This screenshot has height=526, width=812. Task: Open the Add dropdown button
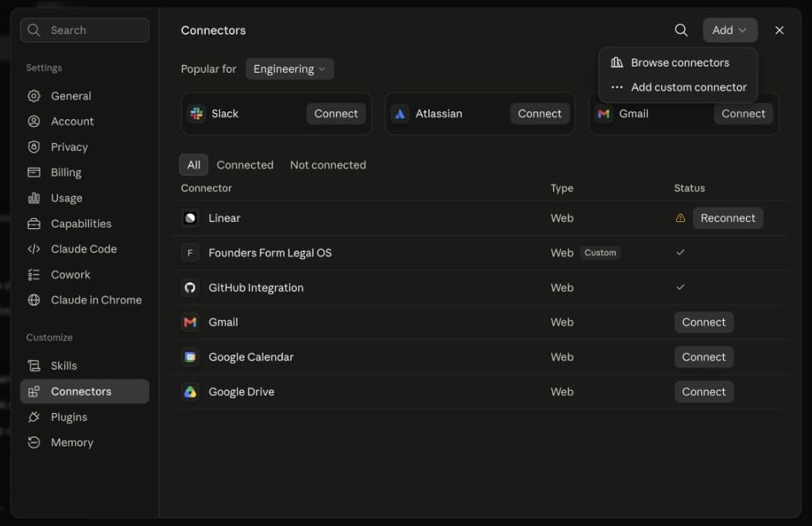(730, 30)
